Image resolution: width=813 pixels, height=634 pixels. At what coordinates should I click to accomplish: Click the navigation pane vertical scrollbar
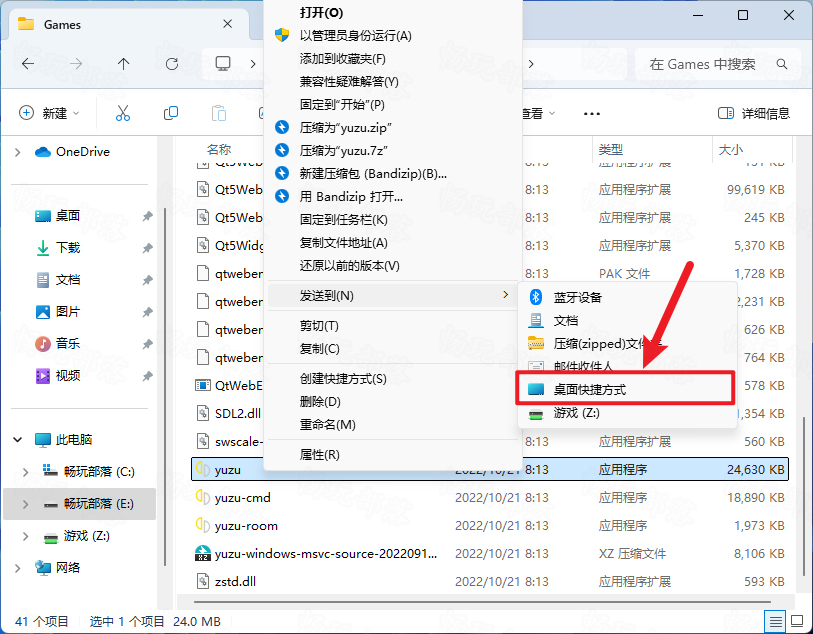click(165, 387)
